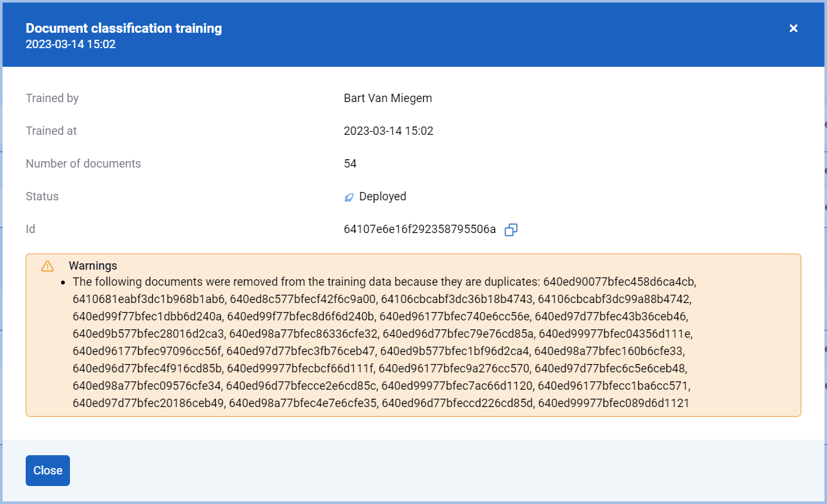Click the Document classification training title
The height and width of the screenshot is (504, 827).
pos(124,28)
